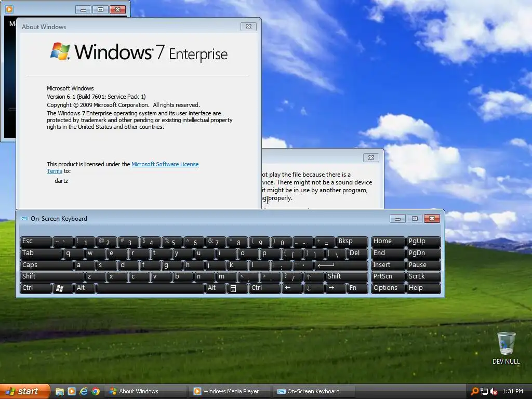Tap the letter p key
532x399 pixels.
click(x=270, y=254)
